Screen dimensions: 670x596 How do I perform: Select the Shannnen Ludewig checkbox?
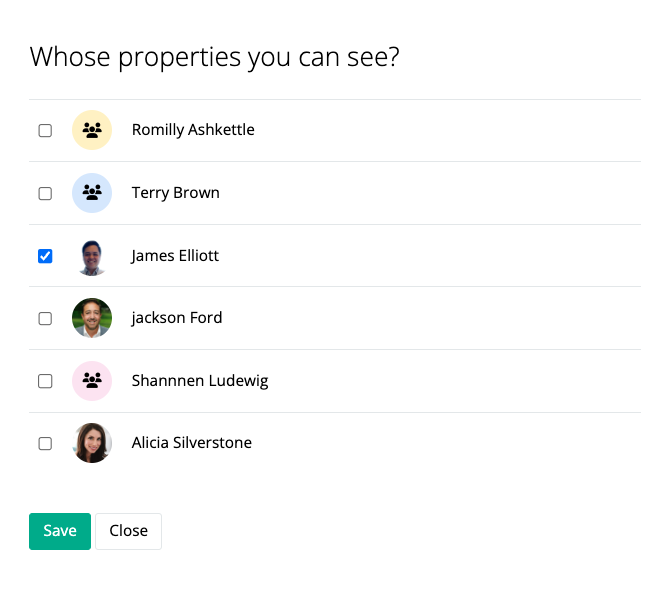(45, 381)
